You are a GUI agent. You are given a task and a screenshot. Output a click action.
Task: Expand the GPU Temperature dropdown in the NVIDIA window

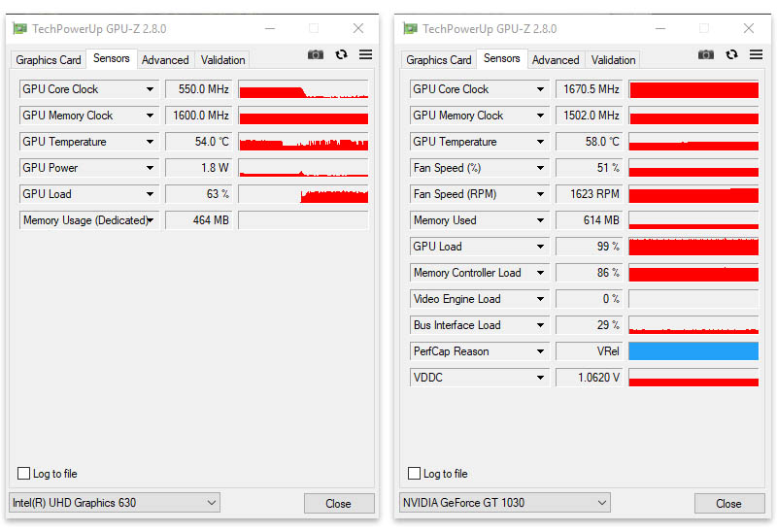[x=540, y=142]
